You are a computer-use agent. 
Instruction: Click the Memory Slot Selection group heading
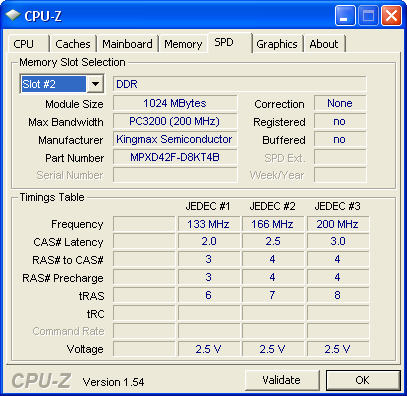coord(72,62)
